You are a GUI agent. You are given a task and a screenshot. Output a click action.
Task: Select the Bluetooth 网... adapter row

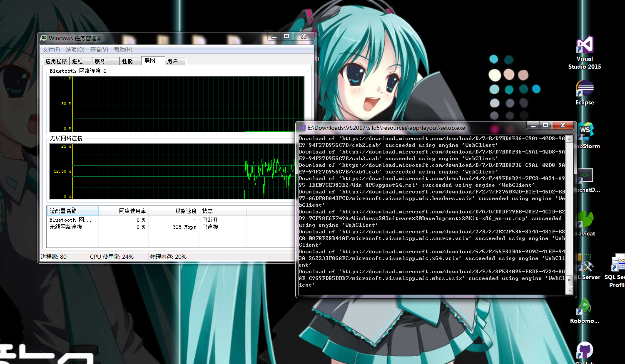171,220
